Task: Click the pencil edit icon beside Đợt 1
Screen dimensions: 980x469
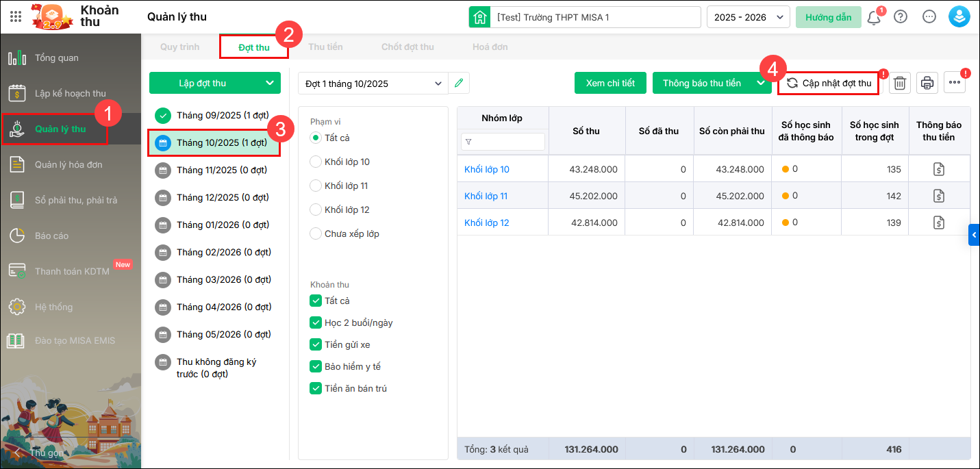Action: pos(459,84)
